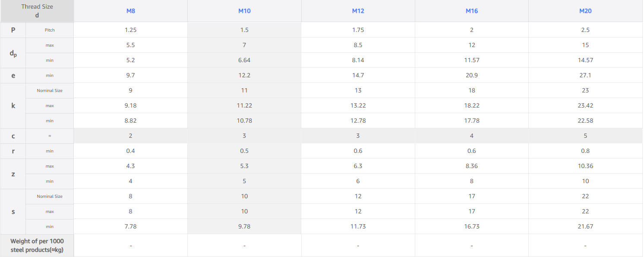This screenshot has height=257, width=644.
Task: Click k max value 11.22 under M10
Action: (x=244, y=105)
